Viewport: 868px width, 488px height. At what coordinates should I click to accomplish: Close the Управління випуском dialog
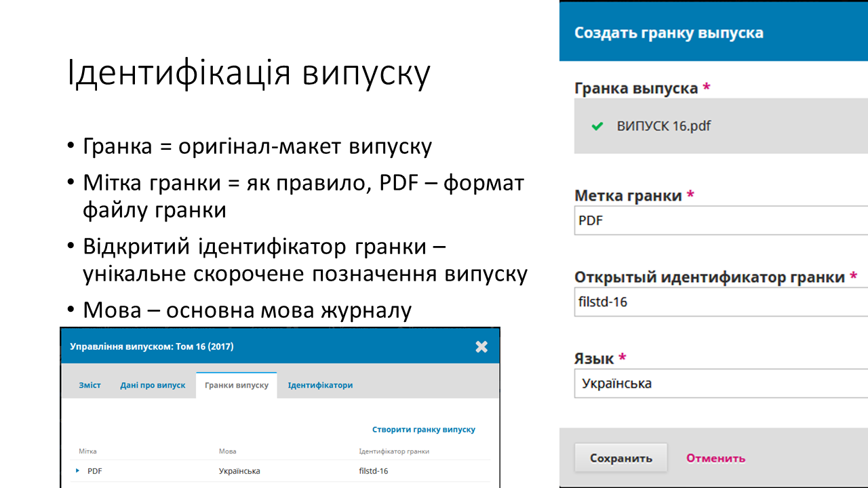pos(481,347)
